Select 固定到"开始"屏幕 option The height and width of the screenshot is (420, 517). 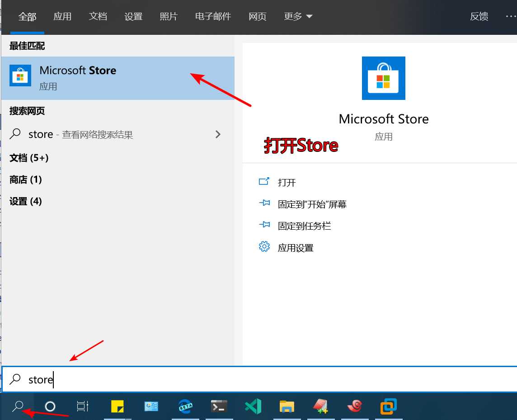coord(312,204)
